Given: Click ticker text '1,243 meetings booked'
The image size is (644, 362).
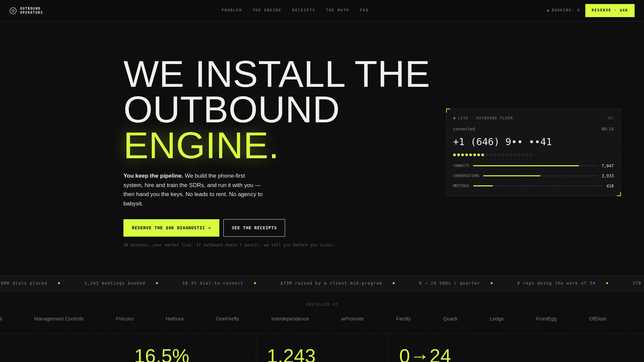Looking at the screenshot, I should point(115,283).
